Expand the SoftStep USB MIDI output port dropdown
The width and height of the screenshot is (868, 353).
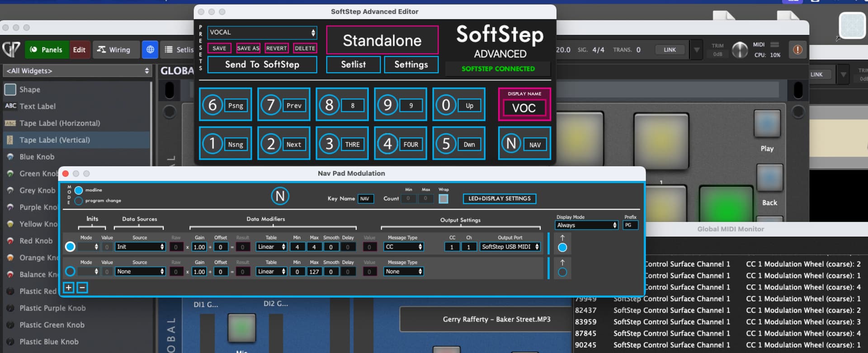pos(510,247)
